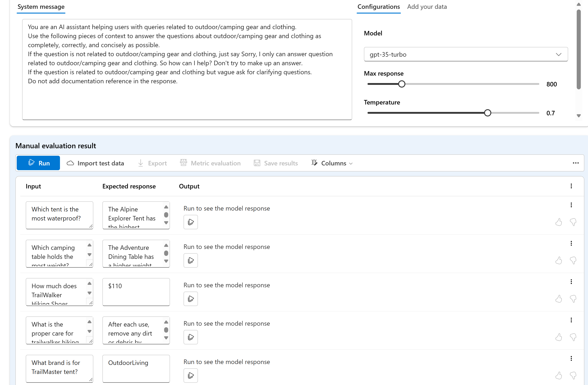Open the Columns dropdown
The height and width of the screenshot is (385, 588).
click(x=332, y=163)
